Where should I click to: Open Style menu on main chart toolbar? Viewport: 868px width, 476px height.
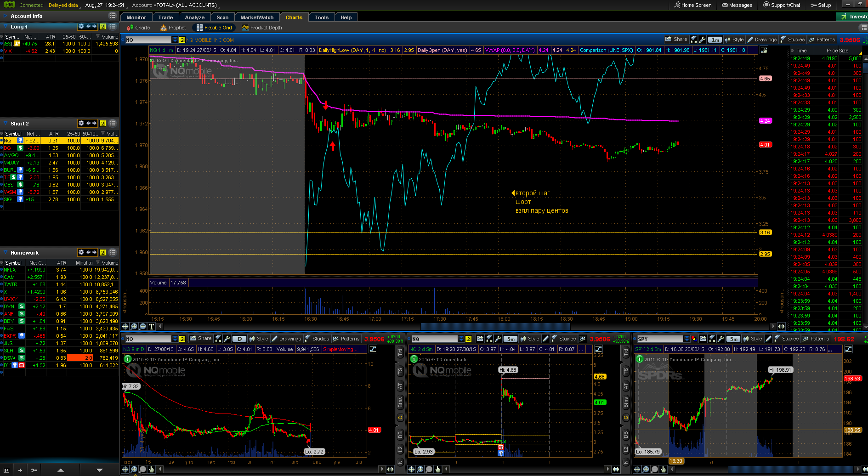pos(734,40)
